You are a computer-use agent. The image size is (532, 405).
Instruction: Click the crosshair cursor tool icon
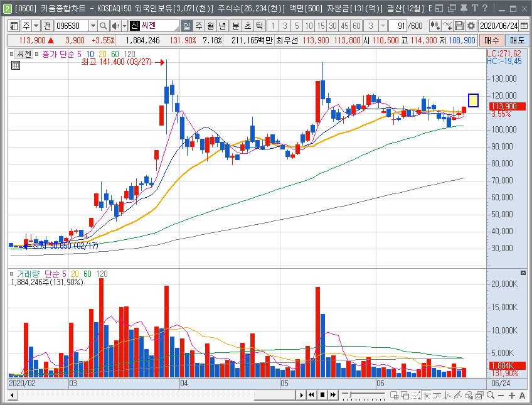coord(427,395)
